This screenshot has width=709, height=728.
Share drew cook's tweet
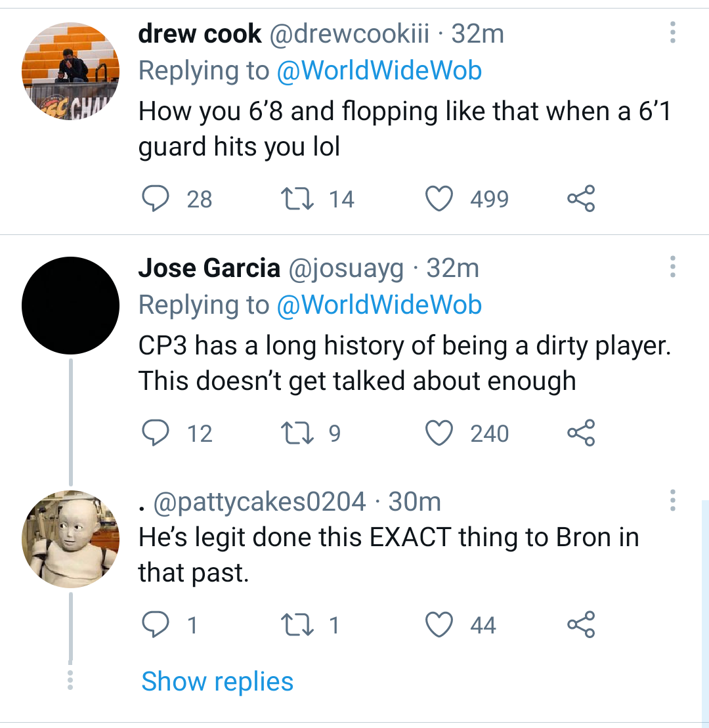[581, 199]
